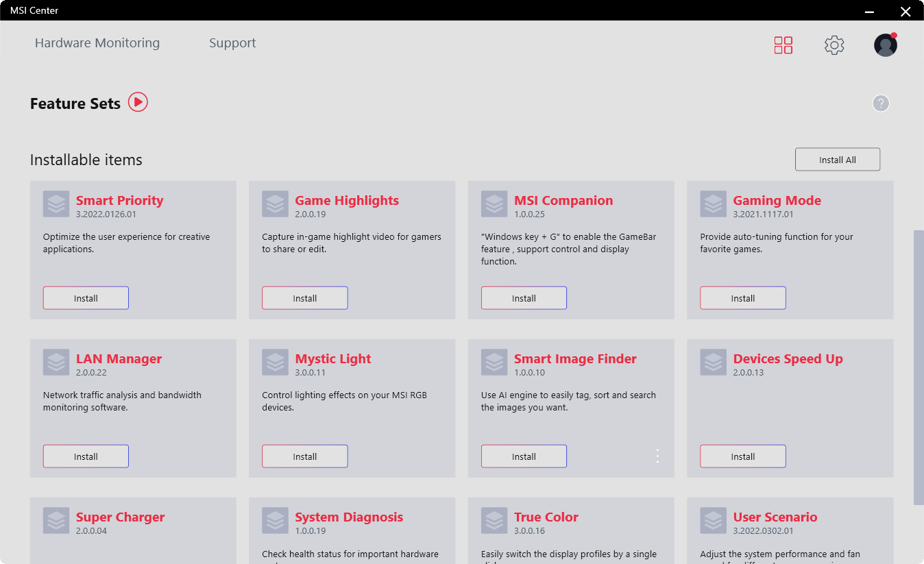Click the MSI Companion layers icon
Image resolution: width=924 pixels, height=564 pixels.
click(x=494, y=204)
